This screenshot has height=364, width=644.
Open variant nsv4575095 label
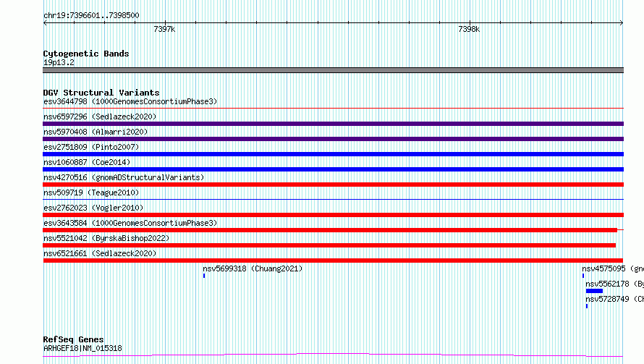tap(613, 268)
